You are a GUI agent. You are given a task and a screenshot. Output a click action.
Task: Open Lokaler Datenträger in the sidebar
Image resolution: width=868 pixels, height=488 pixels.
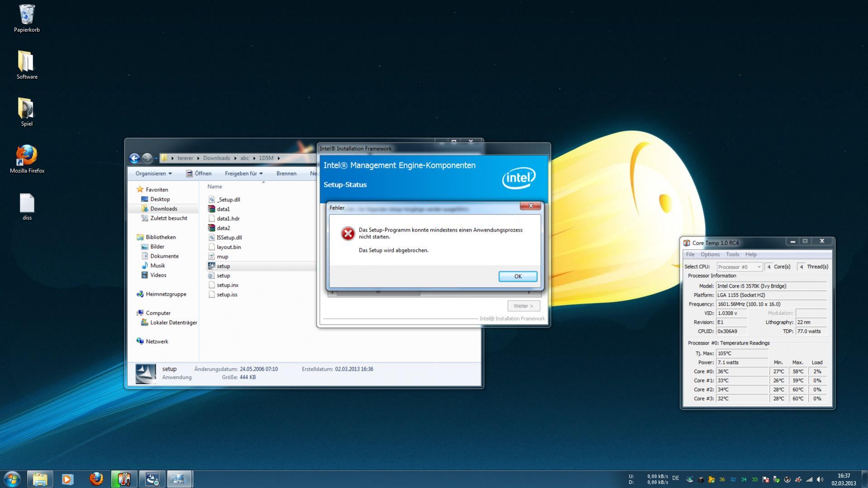(173, 322)
